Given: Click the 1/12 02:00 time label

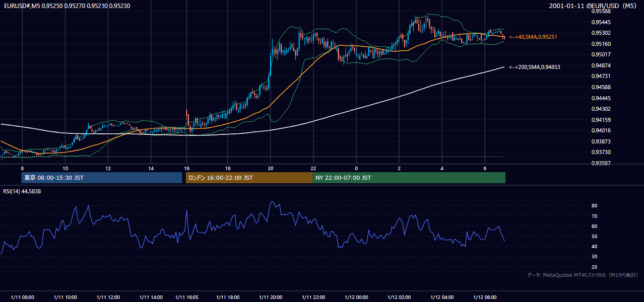Looking at the screenshot, I should (x=400, y=297).
